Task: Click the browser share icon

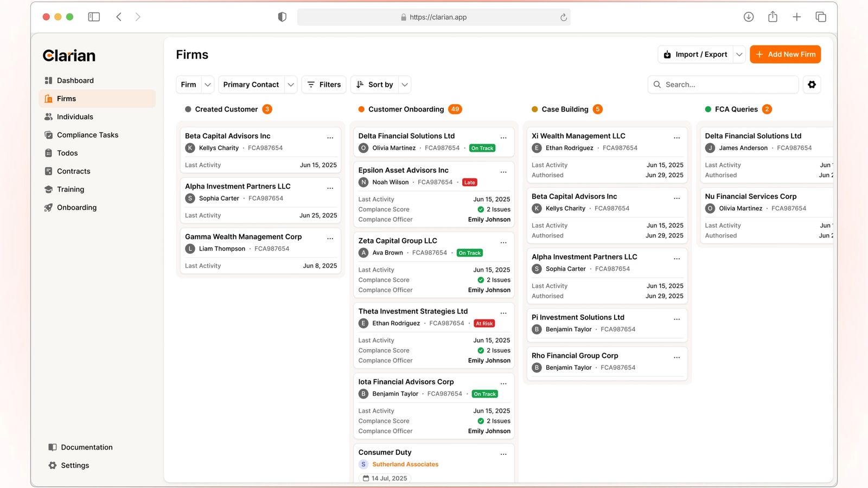Action: (x=773, y=17)
